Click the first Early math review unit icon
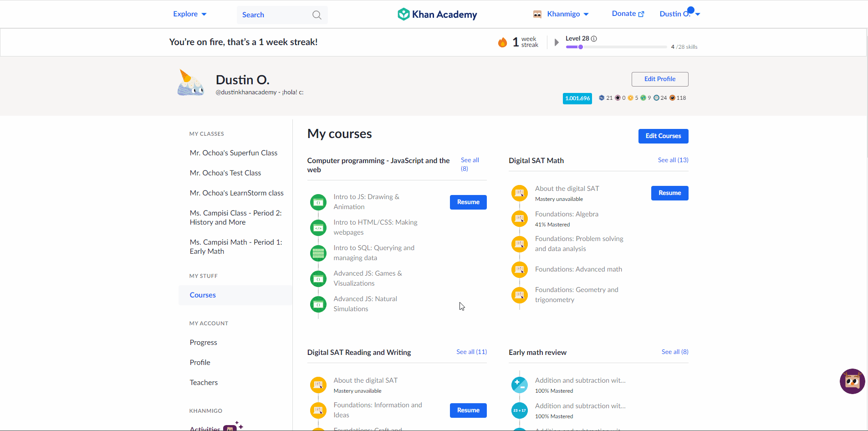This screenshot has width=868, height=431. (520, 385)
